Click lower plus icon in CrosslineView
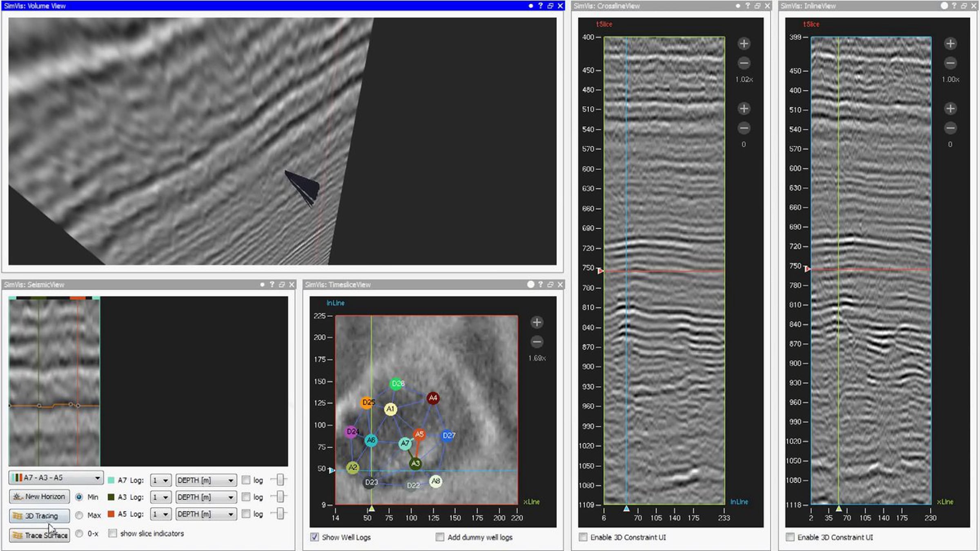Image resolution: width=980 pixels, height=551 pixels. (x=744, y=109)
